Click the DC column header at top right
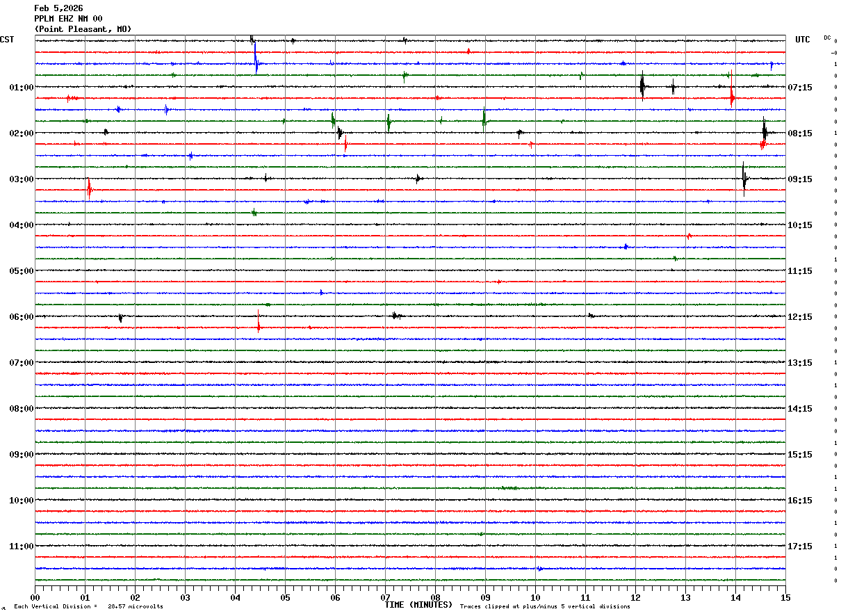Screen dimensions: 841x616 click(827, 38)
